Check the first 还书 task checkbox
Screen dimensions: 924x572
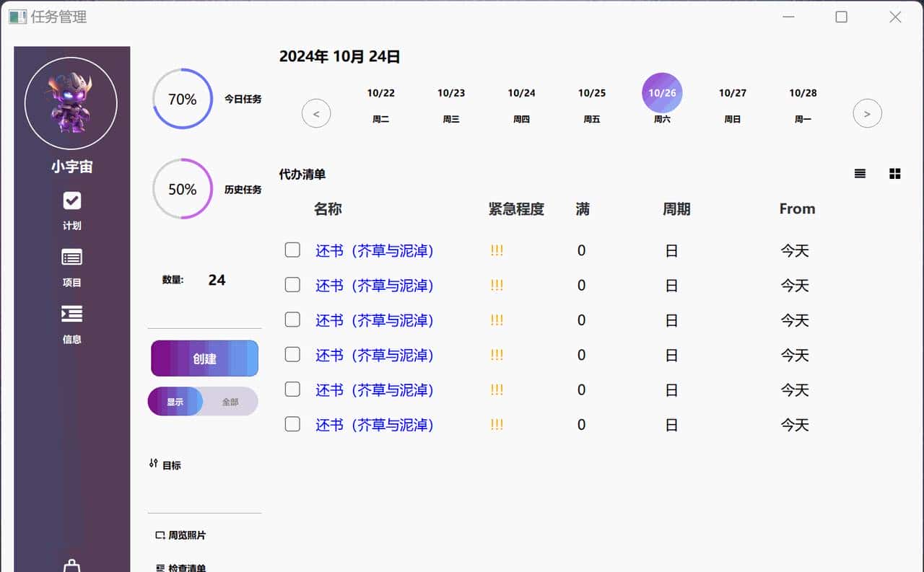pyautogui.click(x=292, y=249)
